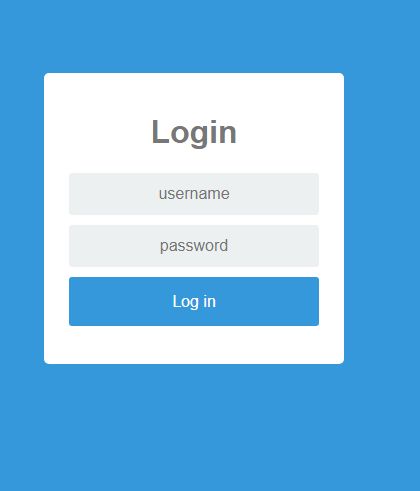Place cursor in the password box
The height and width of the screenshot is (491, 420).
click(194, 246)
